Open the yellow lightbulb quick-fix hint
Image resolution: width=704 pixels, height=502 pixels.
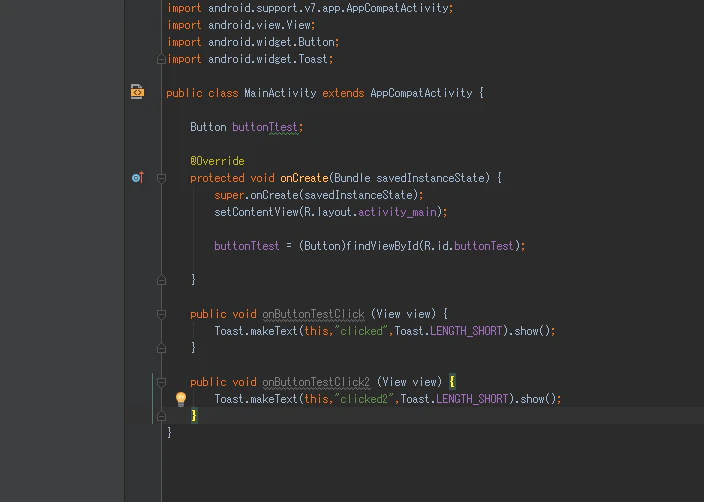pos(181,399)
